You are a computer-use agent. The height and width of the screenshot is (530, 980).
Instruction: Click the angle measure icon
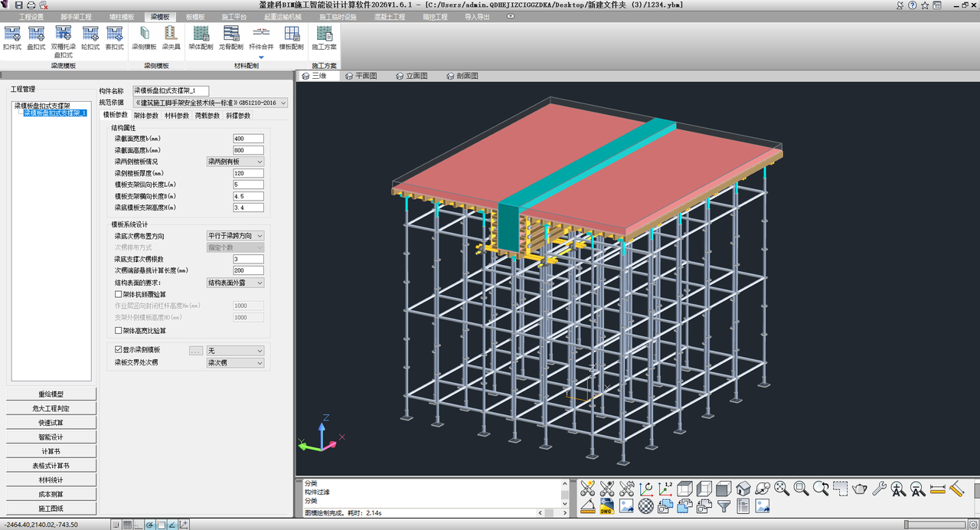[587, 506]
